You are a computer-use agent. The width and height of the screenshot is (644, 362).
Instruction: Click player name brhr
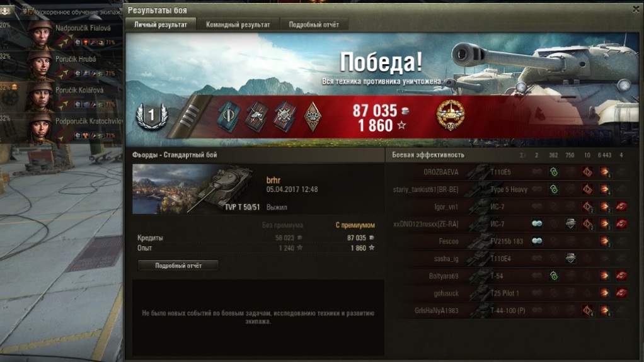273,180
